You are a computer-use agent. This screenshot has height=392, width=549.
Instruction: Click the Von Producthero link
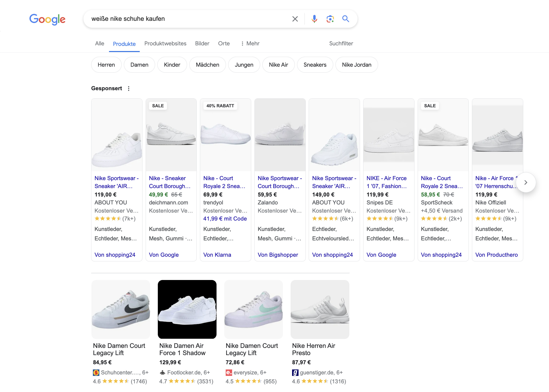point(496,255)
